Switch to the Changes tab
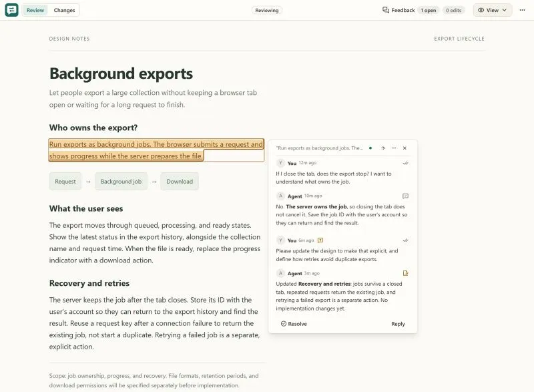Screen dimensions: 534x392 tap(64, 10)
